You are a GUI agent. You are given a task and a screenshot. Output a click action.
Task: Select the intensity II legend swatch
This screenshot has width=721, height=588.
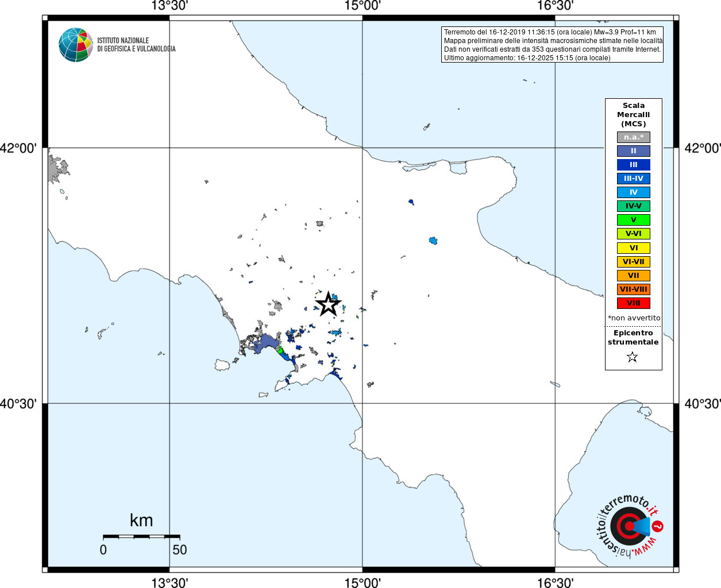pyautogui.click(x=633, y=151)
